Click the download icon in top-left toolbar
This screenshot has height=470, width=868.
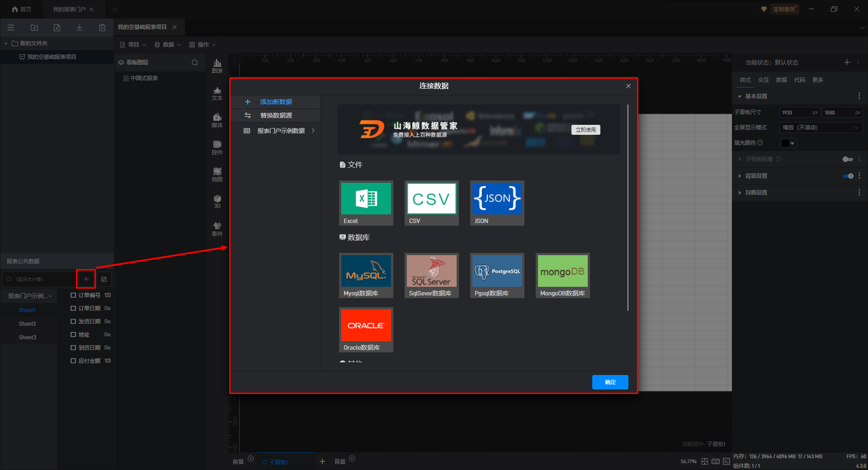80,28
